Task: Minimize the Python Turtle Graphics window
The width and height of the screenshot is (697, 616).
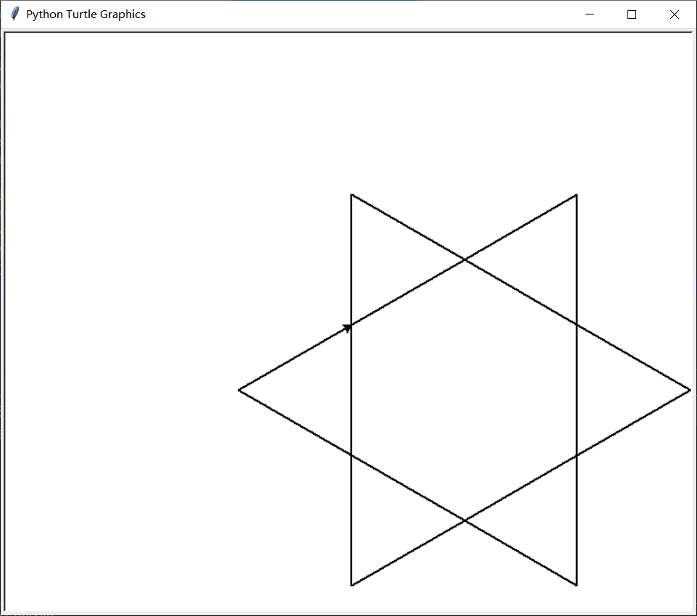Action: [x=590, y=14]
